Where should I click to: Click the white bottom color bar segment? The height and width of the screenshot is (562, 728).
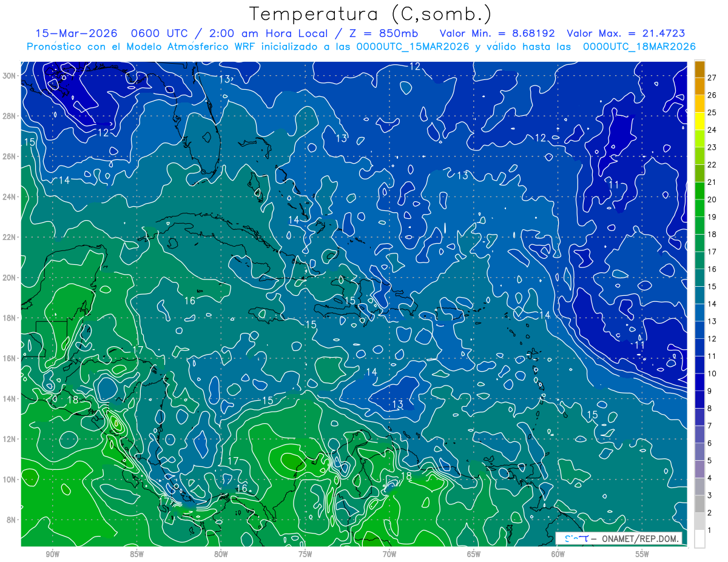[x=699, y=539]
